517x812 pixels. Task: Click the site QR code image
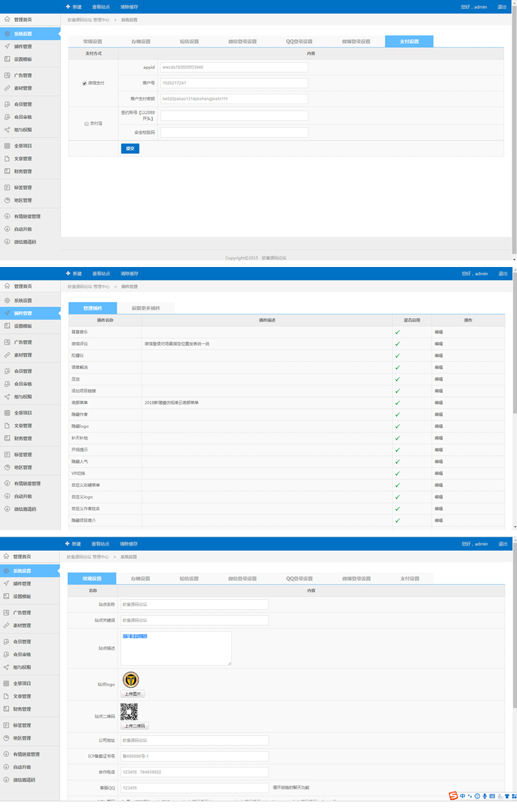tap(129, 711)
